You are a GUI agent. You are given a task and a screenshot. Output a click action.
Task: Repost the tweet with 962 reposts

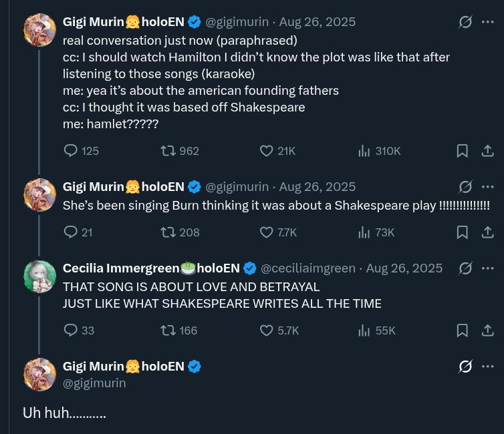click(x=168, y=151)
